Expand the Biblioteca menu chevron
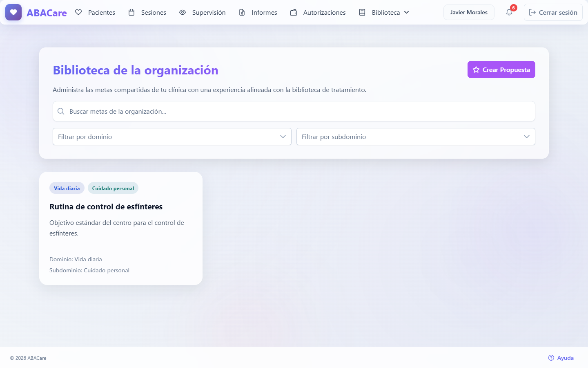 [407, 12]
